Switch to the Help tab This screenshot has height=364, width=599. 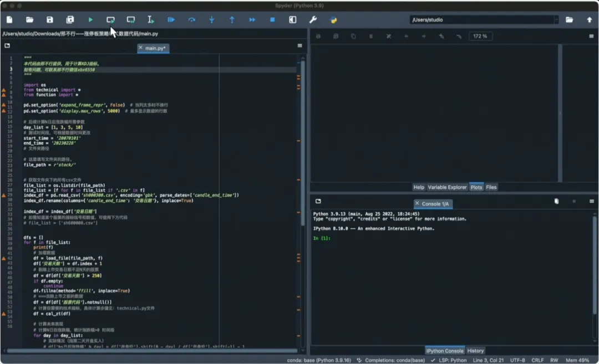click(x=419, y=187)
